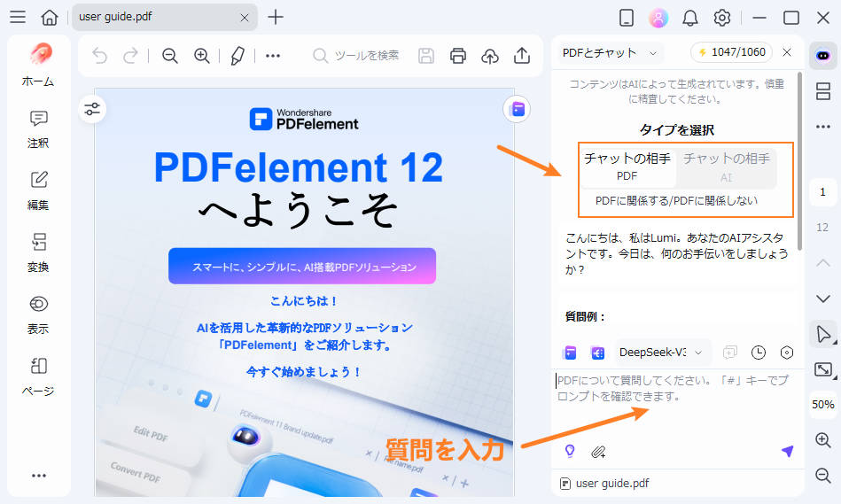
Task: Expand the DeepSeek-V3 model dropdown
Action: coord(661,353)
